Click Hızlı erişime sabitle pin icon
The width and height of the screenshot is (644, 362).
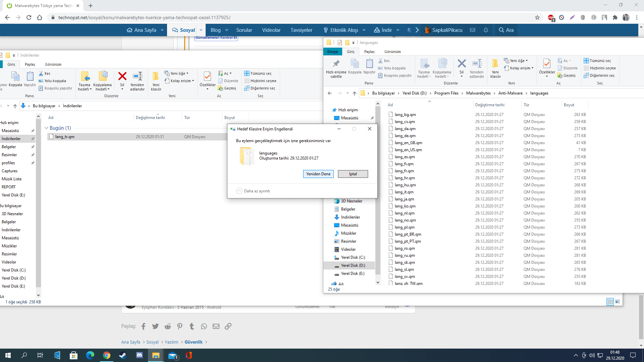tap(336, 64)
